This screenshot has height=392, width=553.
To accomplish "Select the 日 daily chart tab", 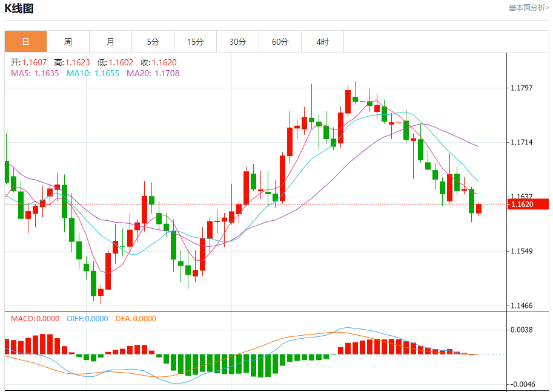I will (x=25, y=42).
